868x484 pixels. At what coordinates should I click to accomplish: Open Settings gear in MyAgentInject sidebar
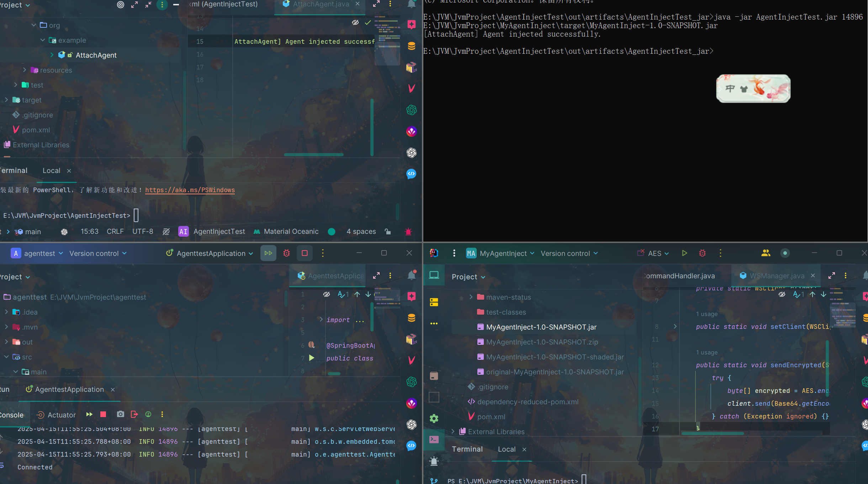pyautogui.click(x=434, y=418)
